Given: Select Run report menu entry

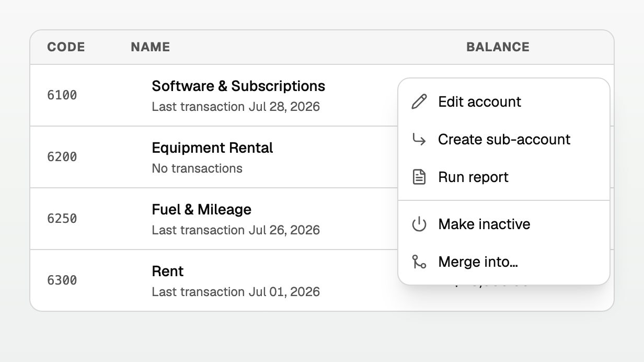Looking at the screenshot, I should pyautogui.click(x=504, y=177).
